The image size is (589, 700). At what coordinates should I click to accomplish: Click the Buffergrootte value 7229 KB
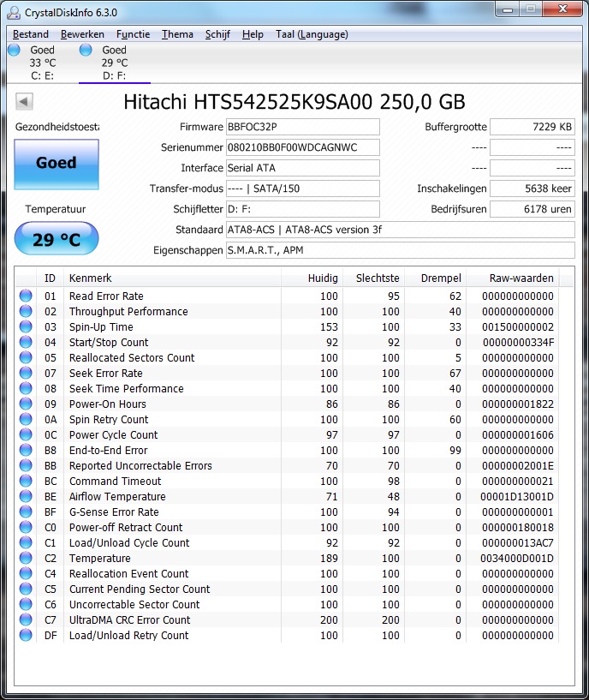coord(532,127)
